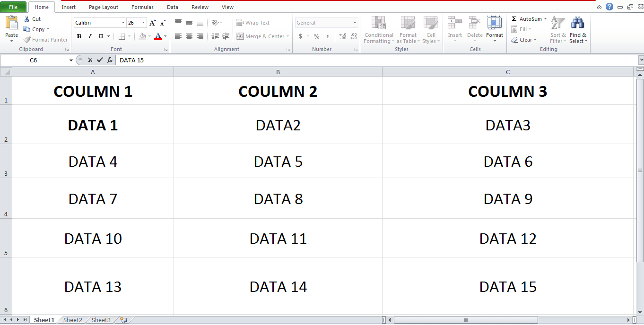Apply bold formatting from the Font group
Viewport: 644px width, 325px height.
[x=79, y=36]
